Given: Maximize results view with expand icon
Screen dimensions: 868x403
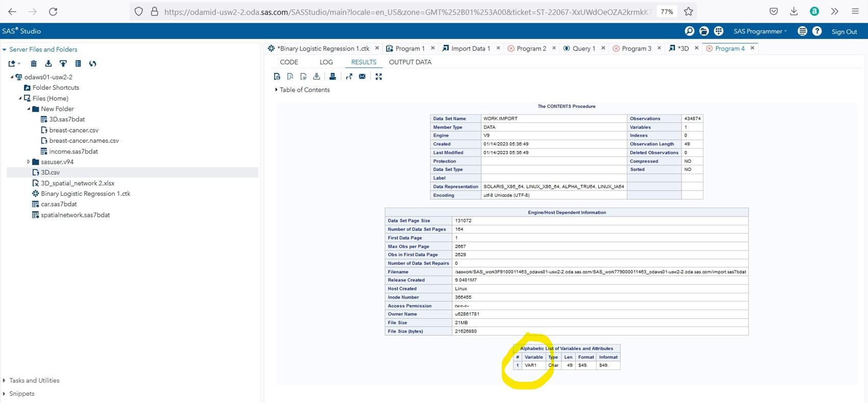Looking at the screenshot, I should pyautogui.click(x=378, y=77).
